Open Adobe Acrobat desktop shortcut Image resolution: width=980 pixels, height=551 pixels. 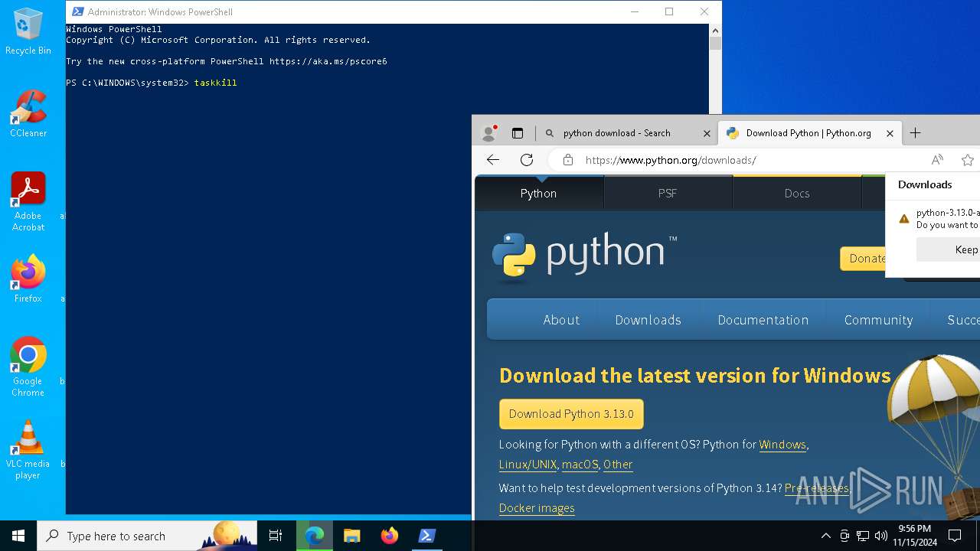click(x=28, y=202)
